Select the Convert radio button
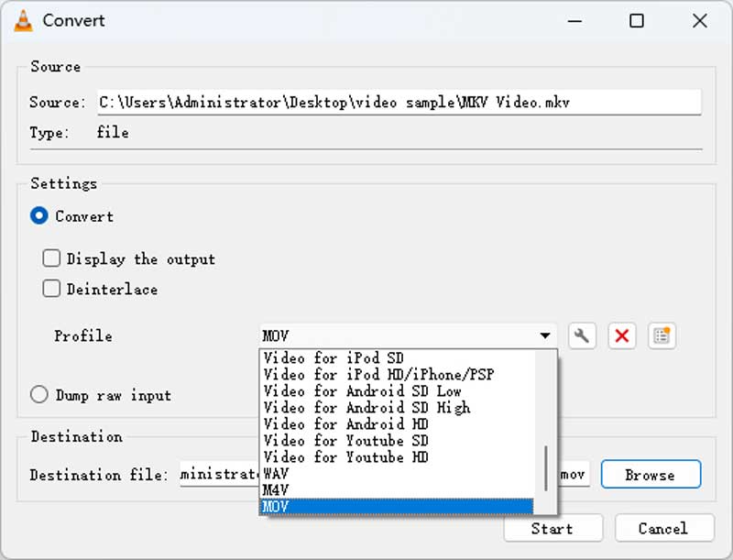Image resolution: width=733 pixels, height=560 pixels. click(38, 216)
